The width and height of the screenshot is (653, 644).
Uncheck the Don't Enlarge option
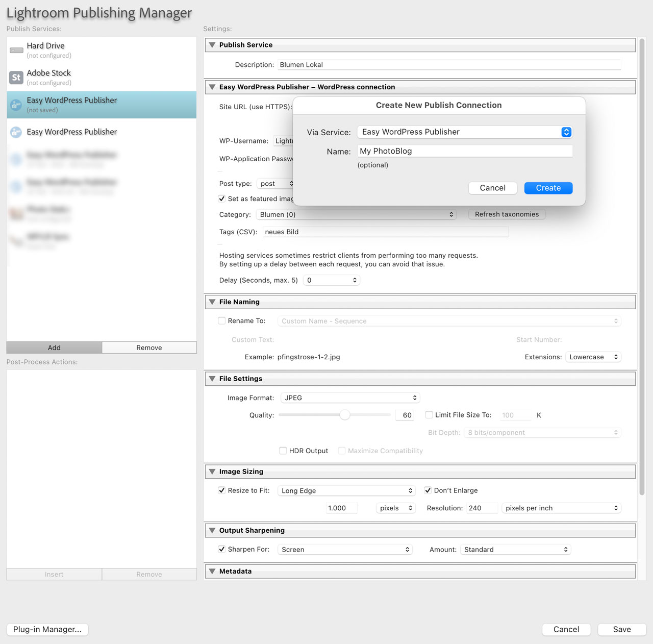click(x=428, y=490)
